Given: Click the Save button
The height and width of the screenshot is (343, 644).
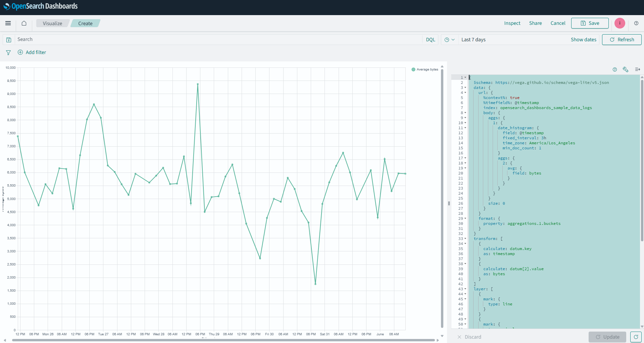Looking at the screenshot, I should click(589, 23).
